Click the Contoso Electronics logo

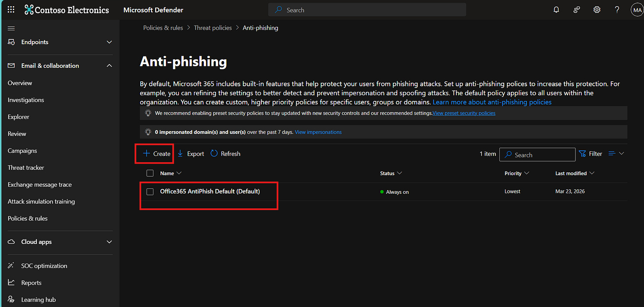click(67, 10)
